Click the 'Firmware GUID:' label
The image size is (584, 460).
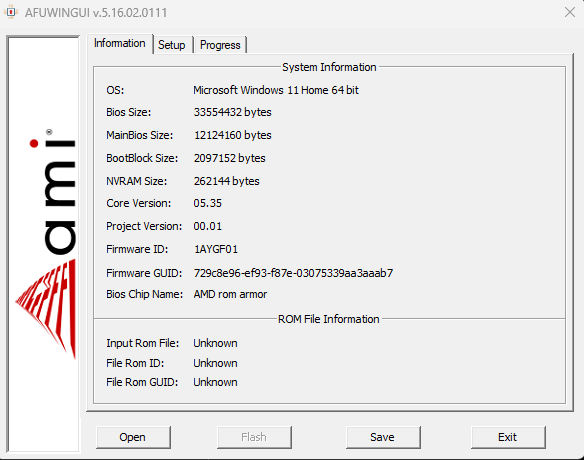(x=144, y=273)
